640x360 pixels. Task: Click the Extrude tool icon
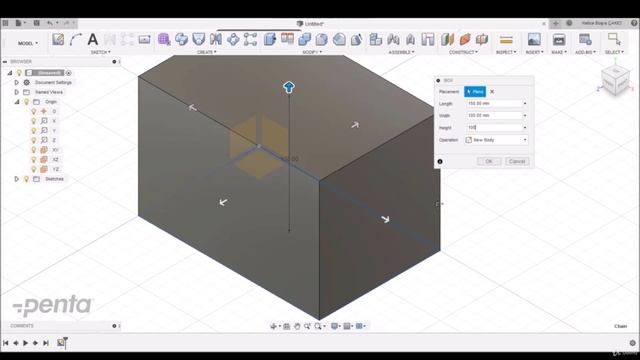click(270, 39)
